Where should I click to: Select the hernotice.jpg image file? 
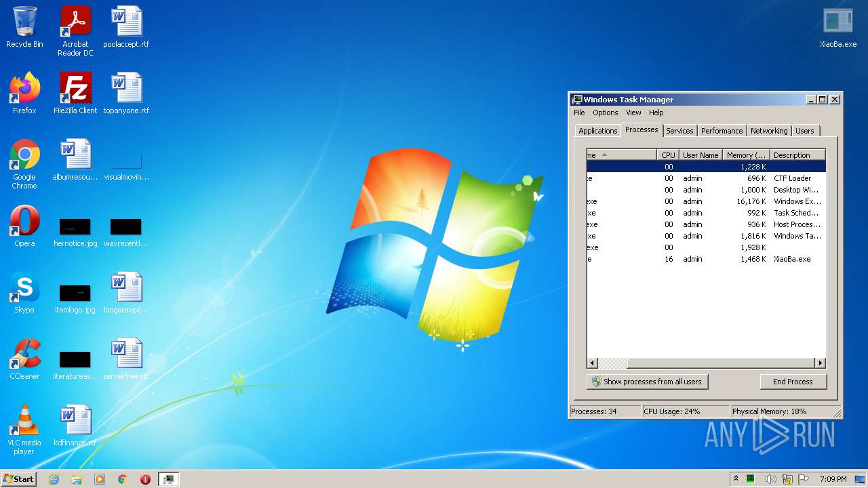(x=75, y=232)
